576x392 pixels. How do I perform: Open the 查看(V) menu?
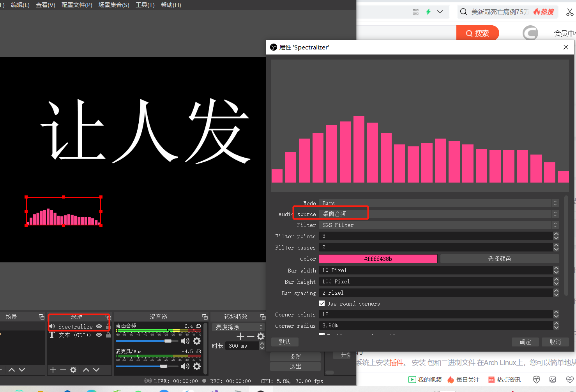(46, 5)
